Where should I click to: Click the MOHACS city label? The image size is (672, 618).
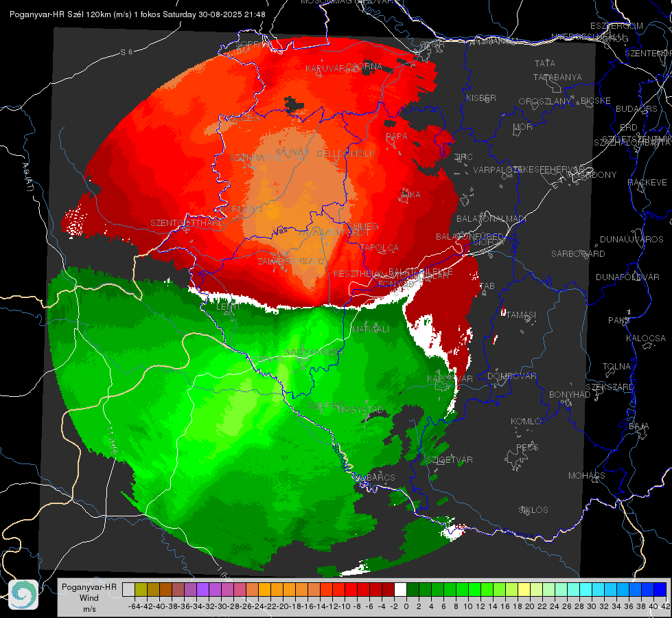587,476
